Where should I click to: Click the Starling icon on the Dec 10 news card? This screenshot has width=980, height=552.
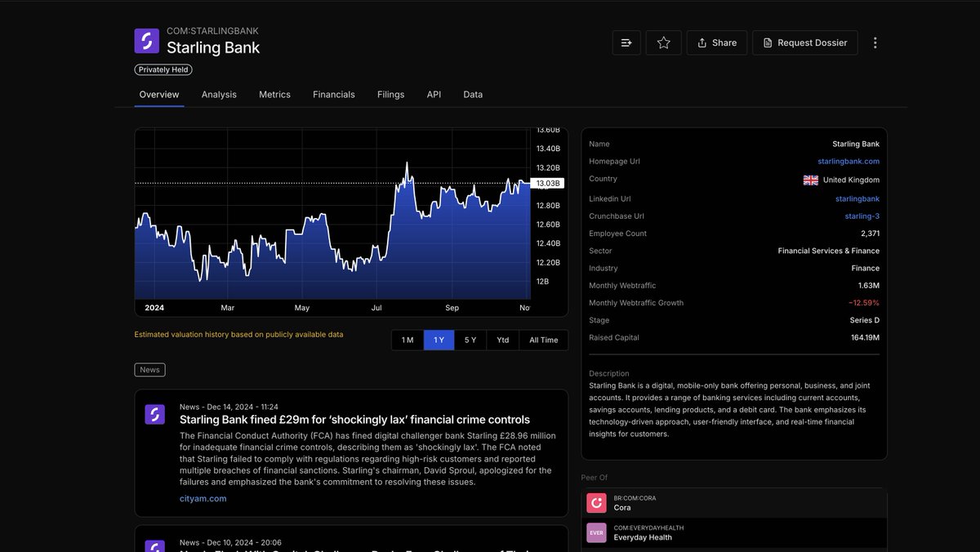155,545
